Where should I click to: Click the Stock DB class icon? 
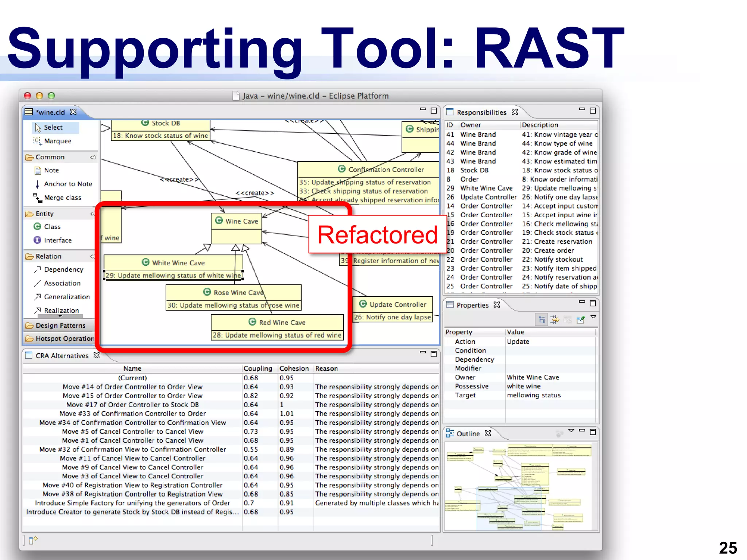point(145,123)
